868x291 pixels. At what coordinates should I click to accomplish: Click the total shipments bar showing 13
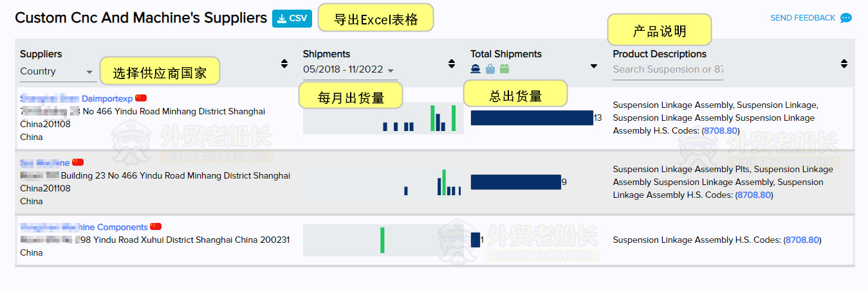[x=532, y=118]
